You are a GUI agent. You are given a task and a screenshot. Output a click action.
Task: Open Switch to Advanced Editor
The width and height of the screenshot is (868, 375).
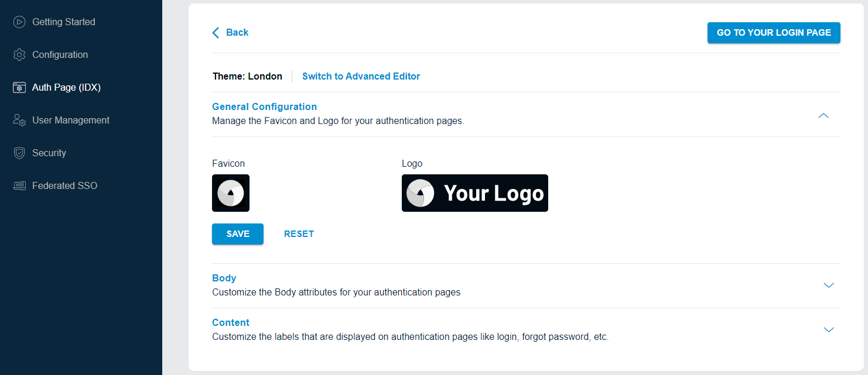361,76
